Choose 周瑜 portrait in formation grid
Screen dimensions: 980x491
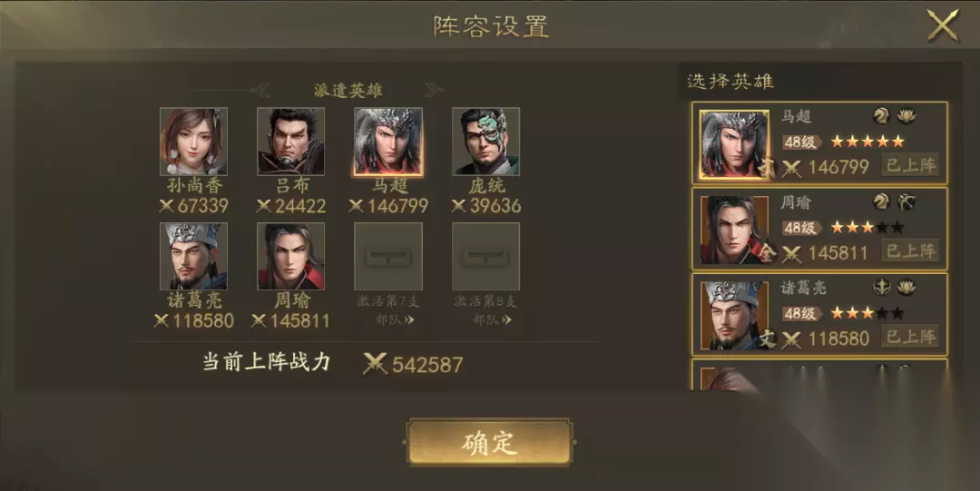click(x=290, y=257)
